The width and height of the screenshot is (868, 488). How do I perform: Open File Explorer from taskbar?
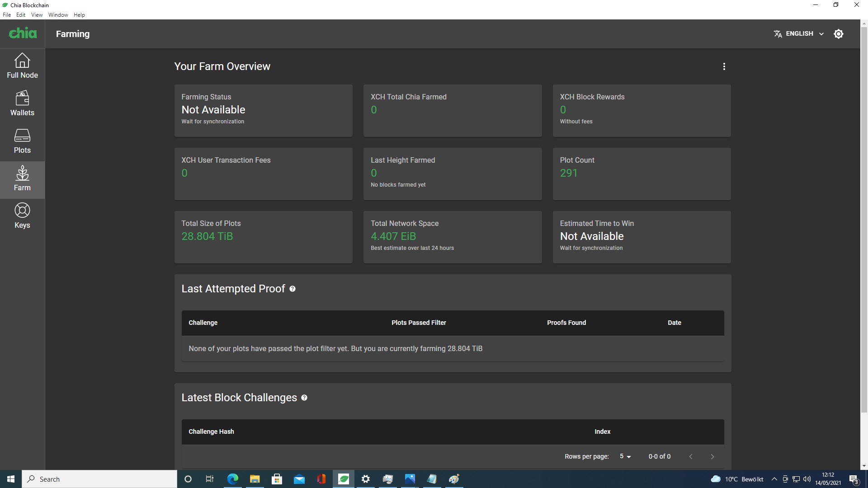(x=255, y=479)
